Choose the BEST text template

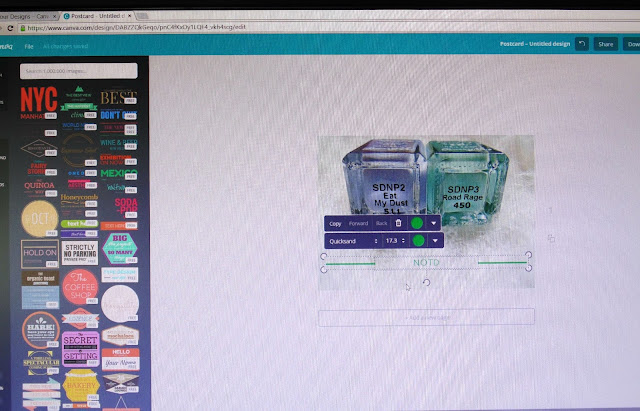pyautogui.click(x=118, y=98)
